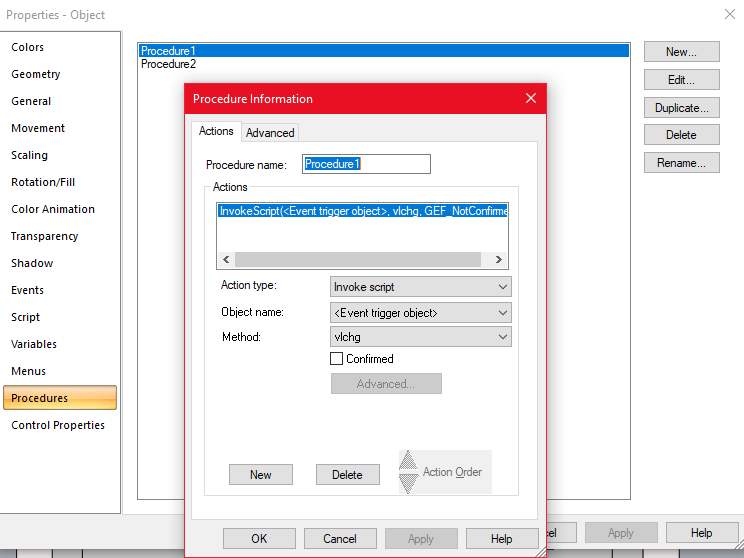
Task: Open the Transparency properties page
Action: [x=45, y=236]
